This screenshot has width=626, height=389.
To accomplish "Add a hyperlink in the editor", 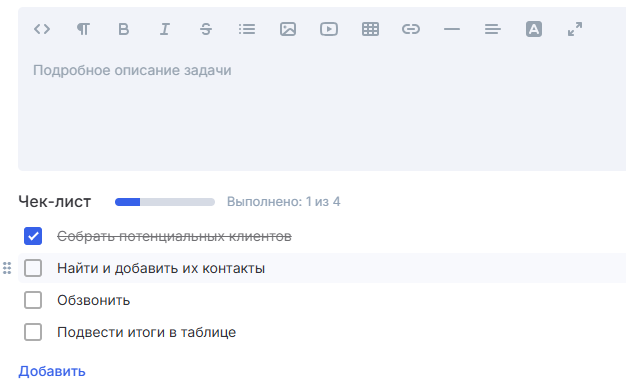I will [x=411, y=29].
